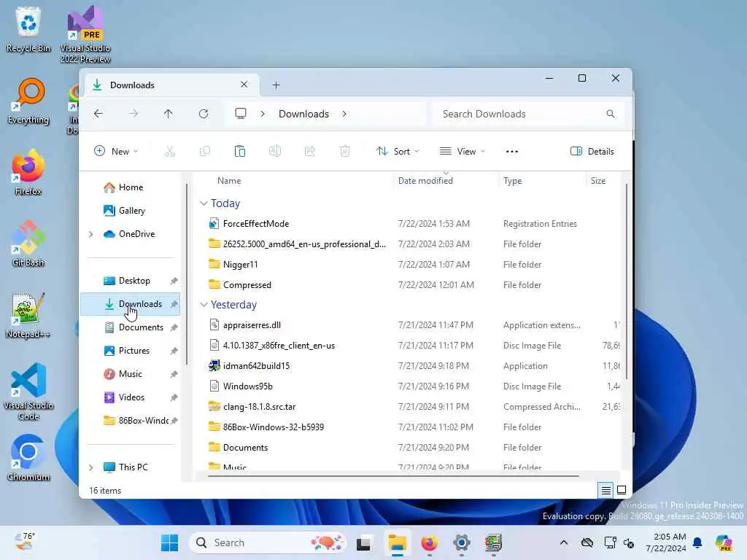Go up one folder level arrow

coord(169,114)
